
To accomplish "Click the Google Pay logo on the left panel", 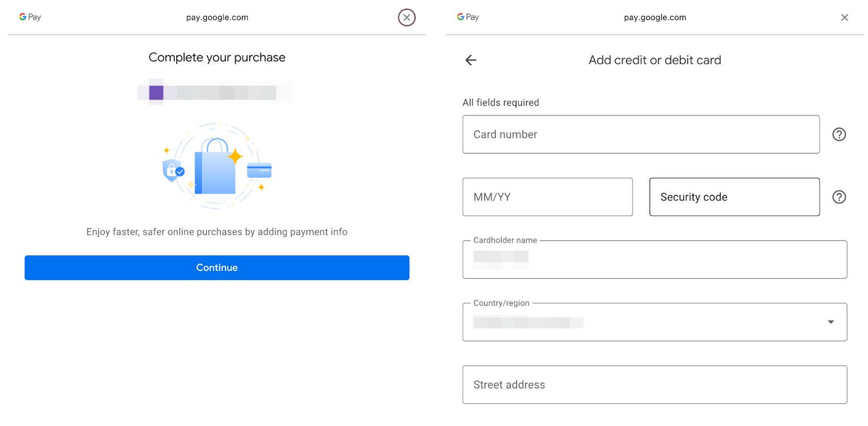I will pos(30,17).
